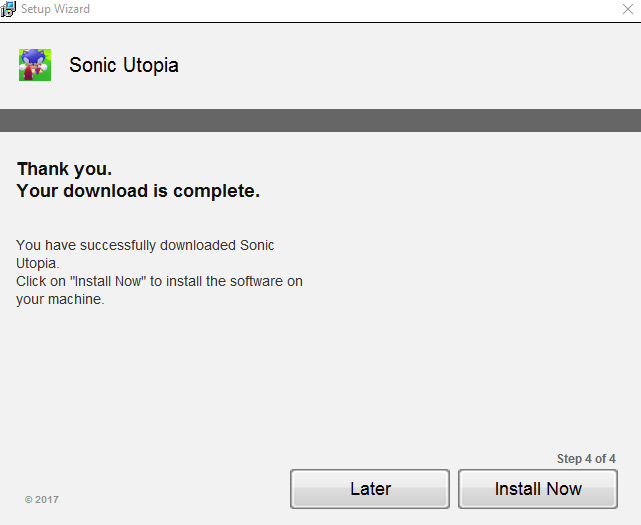Click the word "Utopia" in the header title
Viewport: 641px width, 525px height.
(151, 65)
